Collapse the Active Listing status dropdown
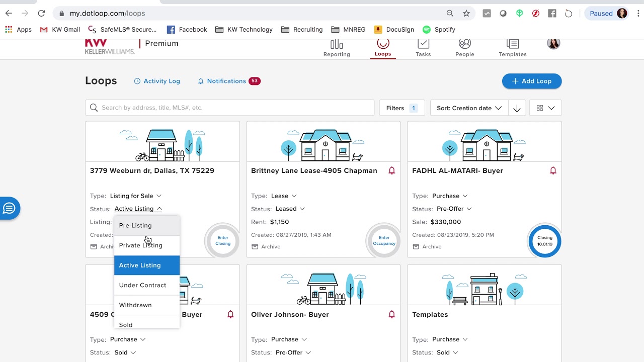The width and height of the screenshot is (644, 362). [x=138, y=209]
